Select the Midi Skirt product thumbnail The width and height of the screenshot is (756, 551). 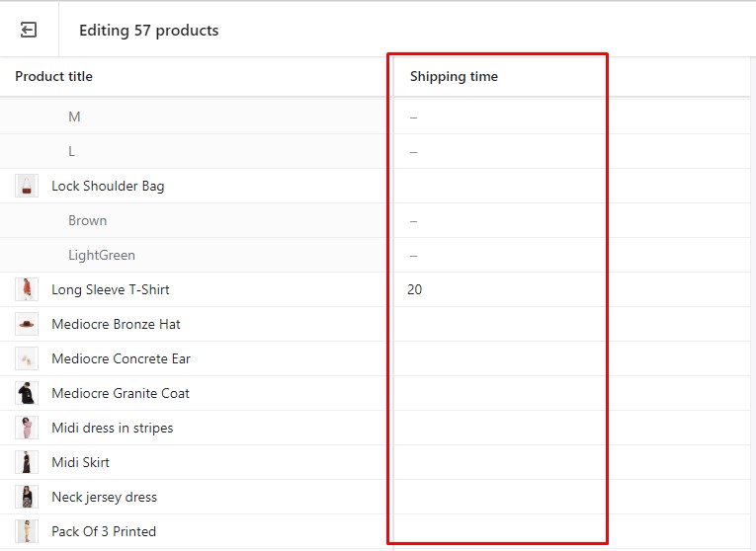tap(27, 462)
